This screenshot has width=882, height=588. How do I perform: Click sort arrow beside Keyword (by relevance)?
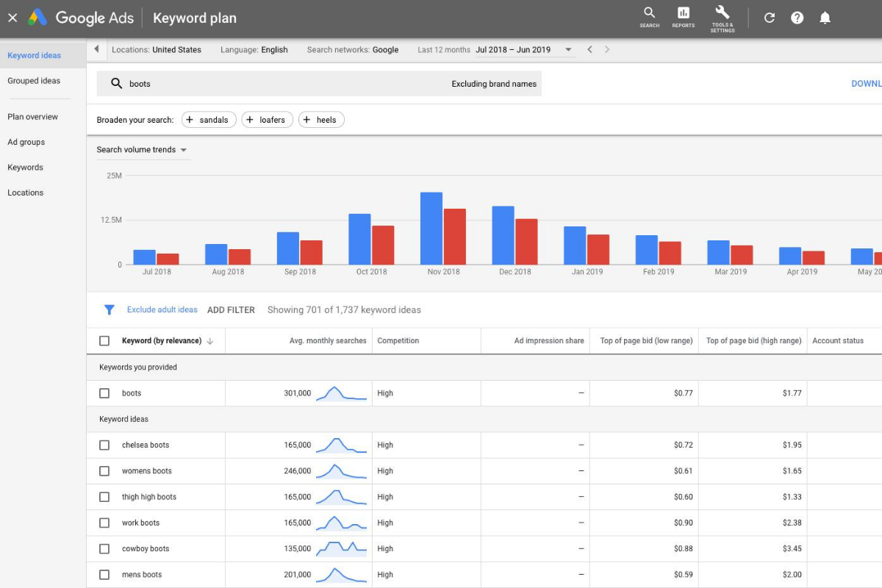209,341
